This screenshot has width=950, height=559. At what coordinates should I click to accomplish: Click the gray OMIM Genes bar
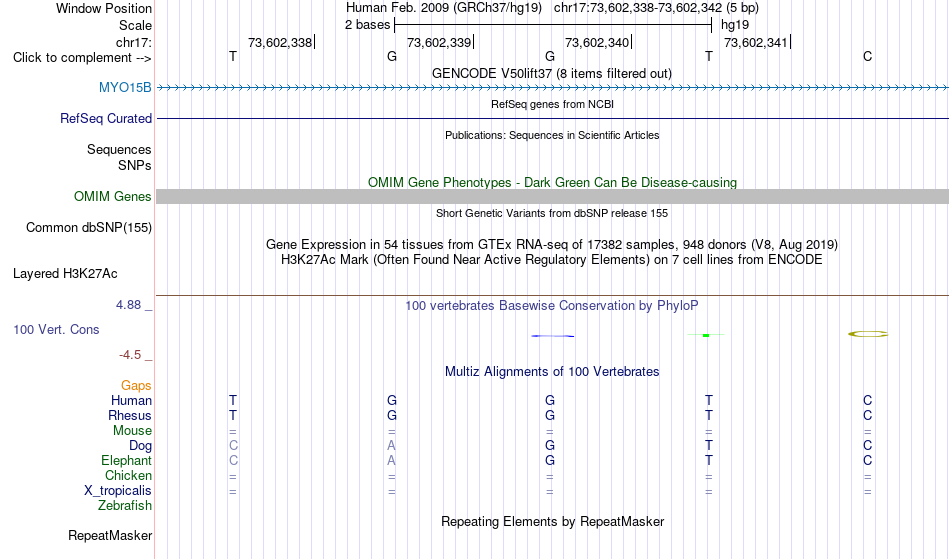(x=553, y=196)
